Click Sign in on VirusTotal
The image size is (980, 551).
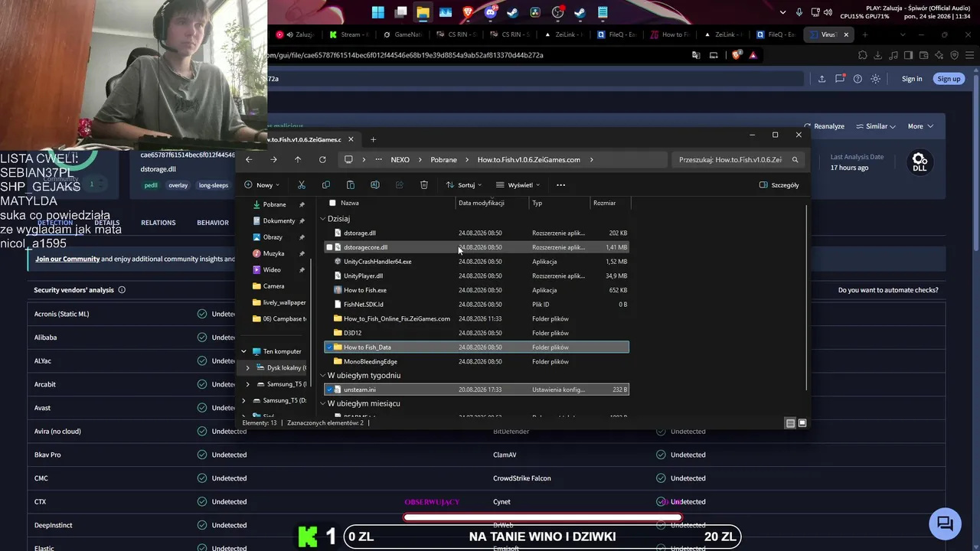pyautogui.click(x=912, y=79)
